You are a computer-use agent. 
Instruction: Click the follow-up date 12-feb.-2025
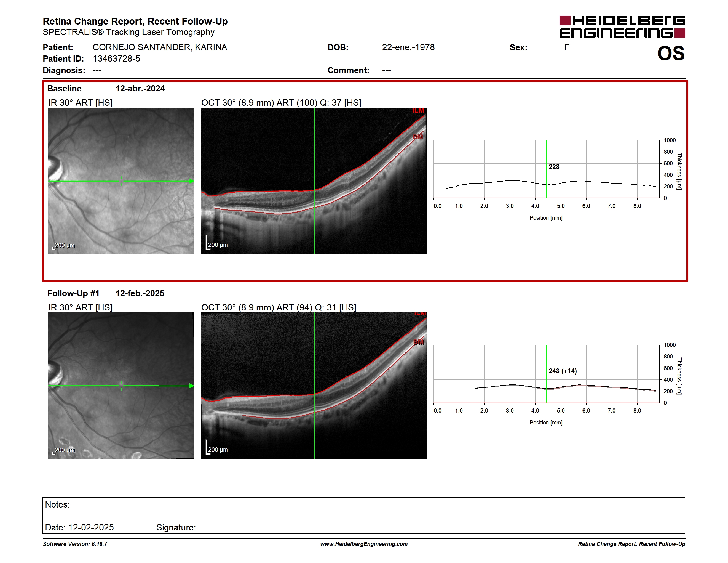(x=140, y=293)
